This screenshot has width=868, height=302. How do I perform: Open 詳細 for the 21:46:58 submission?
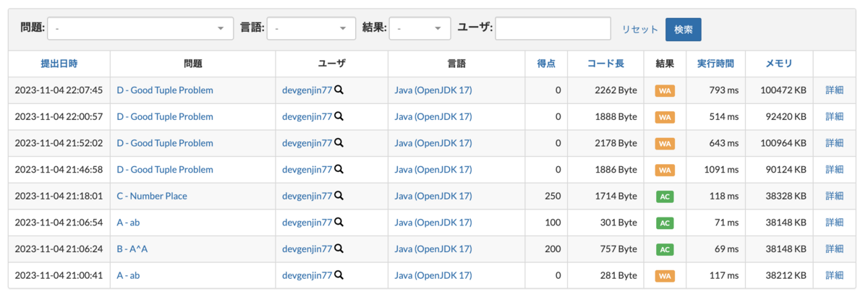click(x=835, y=170)
